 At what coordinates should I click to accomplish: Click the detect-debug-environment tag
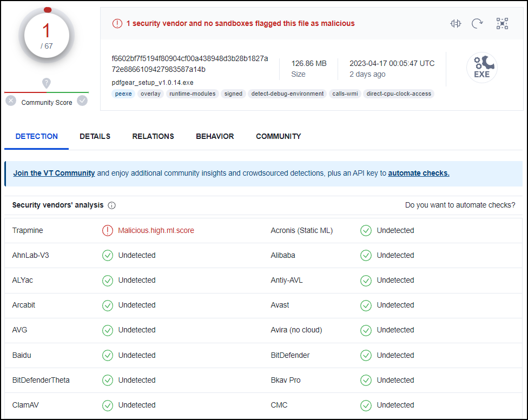pos(287,94)
